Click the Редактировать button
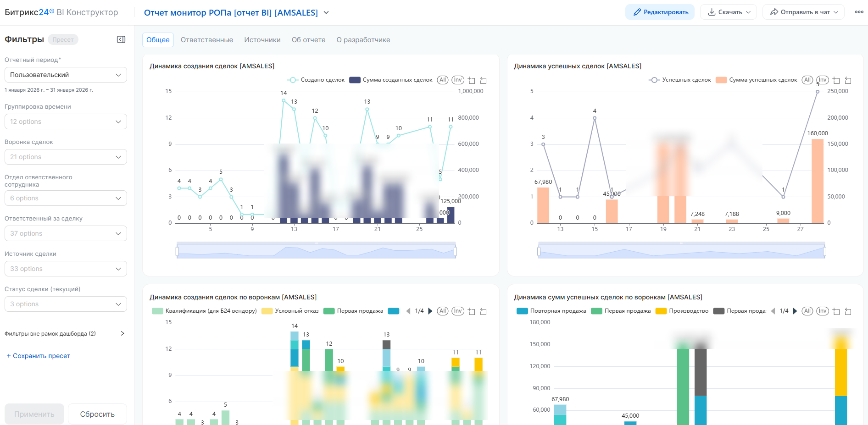 pyautogui.click(x=660, y=12)
